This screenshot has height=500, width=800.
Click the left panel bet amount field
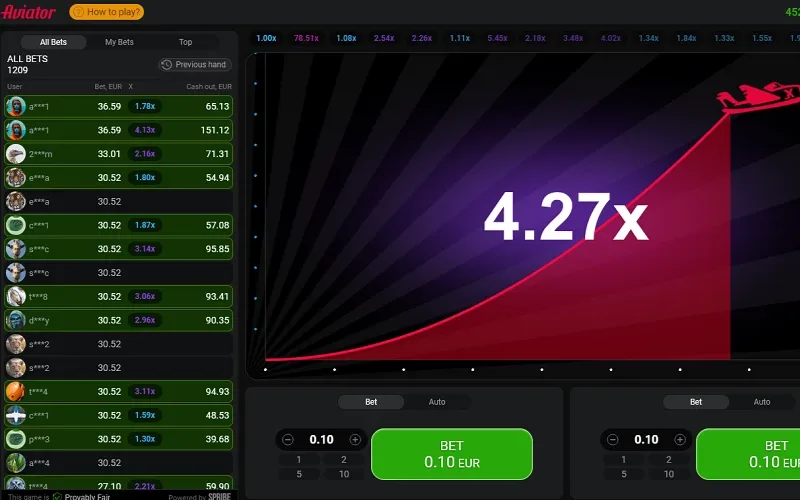tap(321, 439)
